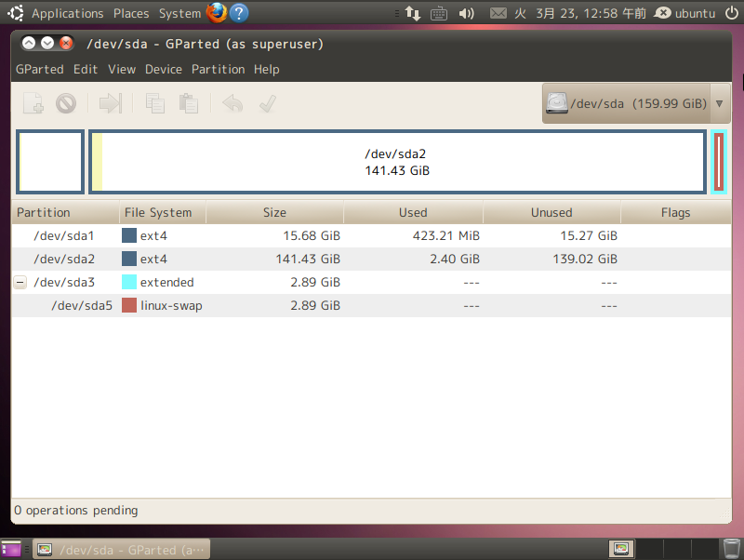
Task: Click the /dev/sda2 141.43 GiB disk map block
Action: pyautogui.click(x=398, y=162)
